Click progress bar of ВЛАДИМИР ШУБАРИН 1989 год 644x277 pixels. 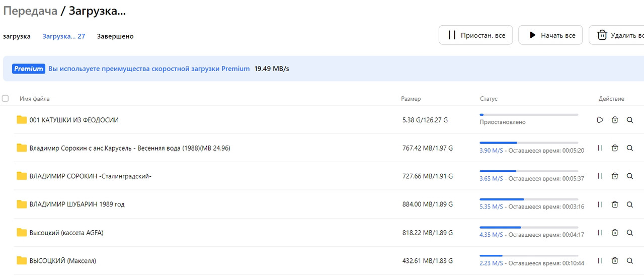pyautogui.click(x=529, y=199)
